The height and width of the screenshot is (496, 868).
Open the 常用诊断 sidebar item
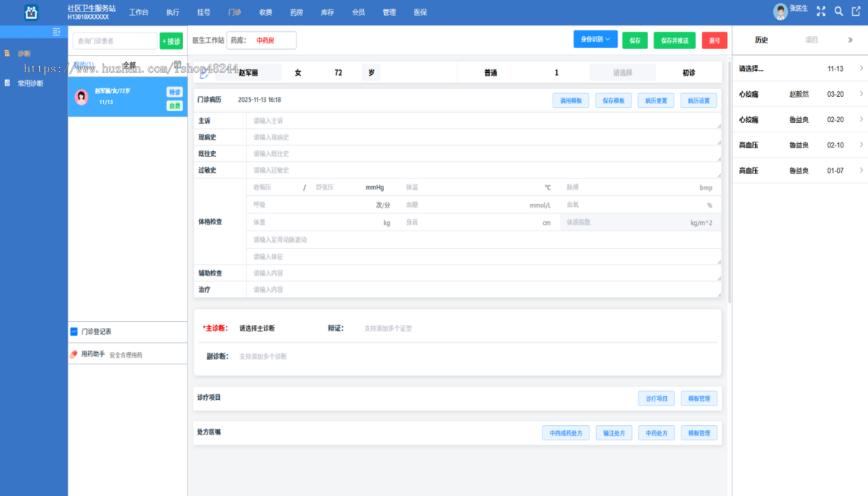click(30, 83)
